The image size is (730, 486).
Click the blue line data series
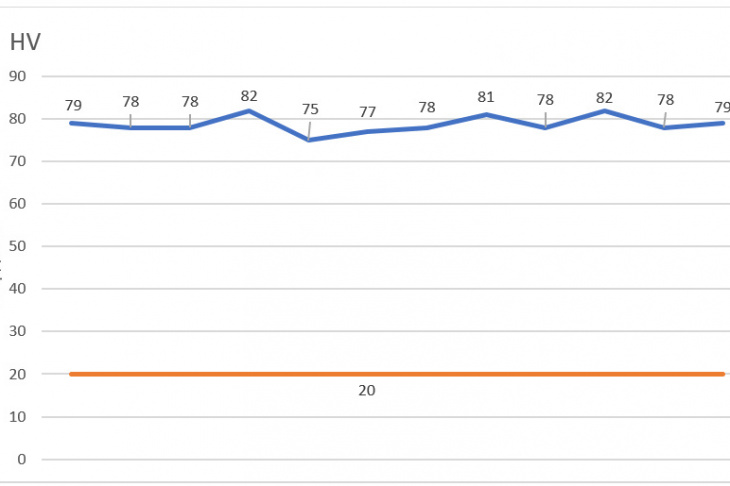(397, 125)
